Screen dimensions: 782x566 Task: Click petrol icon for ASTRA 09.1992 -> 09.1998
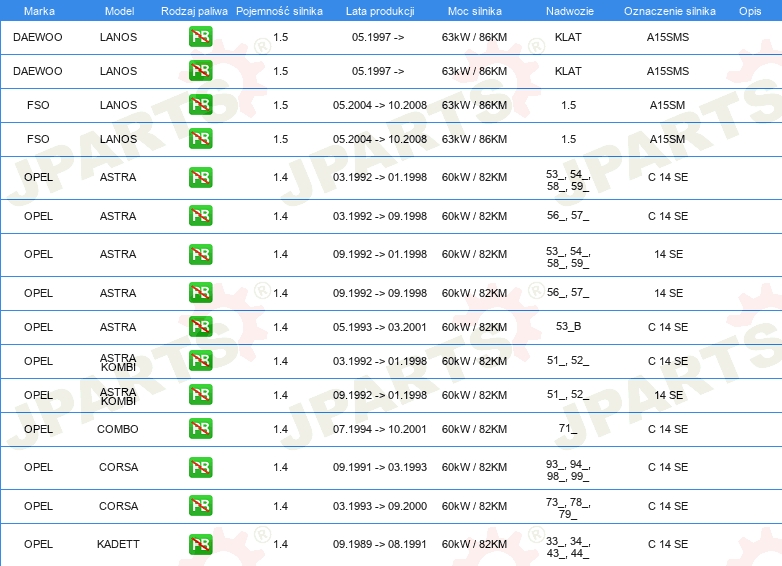pos(200,292)
